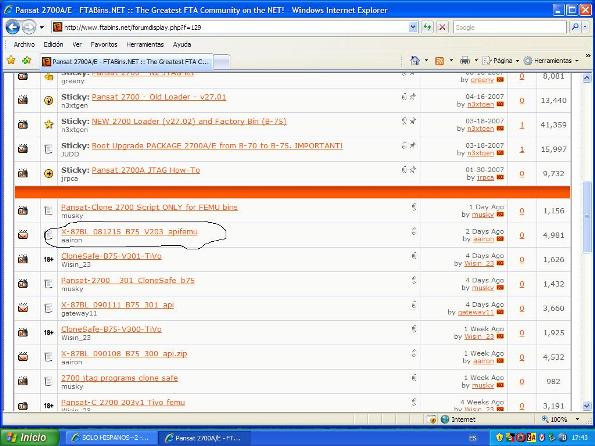This screenshot has width=595, height=446.
Task: Open the zoom level 100% dropdown
Action: [x=561, y=419]
